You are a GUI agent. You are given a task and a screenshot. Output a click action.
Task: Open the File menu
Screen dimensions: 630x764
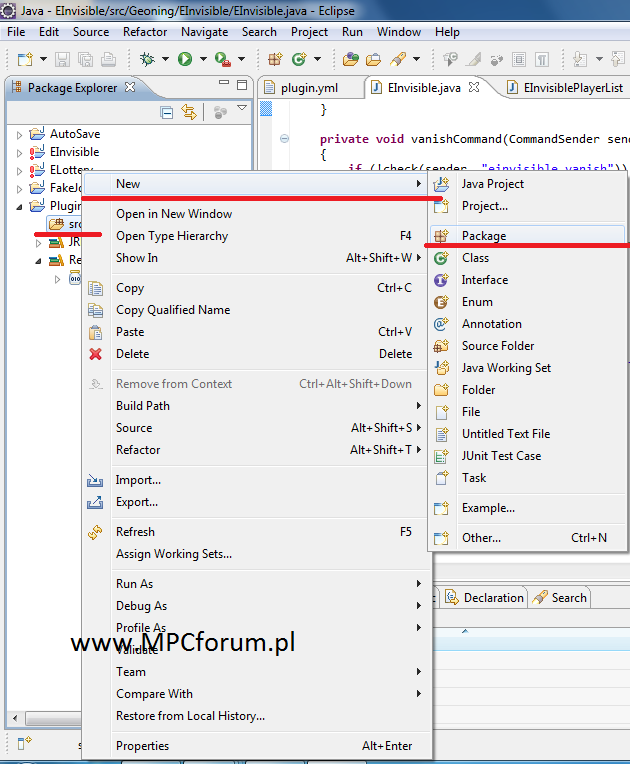click(16, 32)
